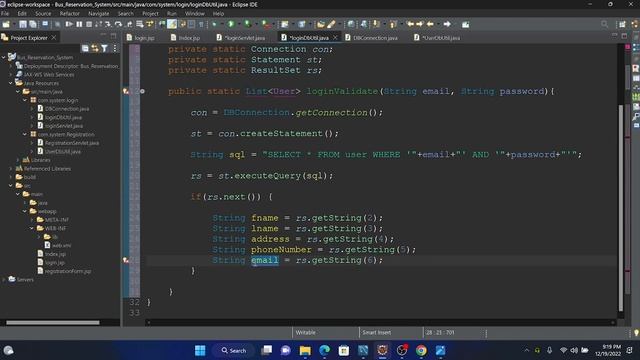Open the Refactor menu

[69, 13]
